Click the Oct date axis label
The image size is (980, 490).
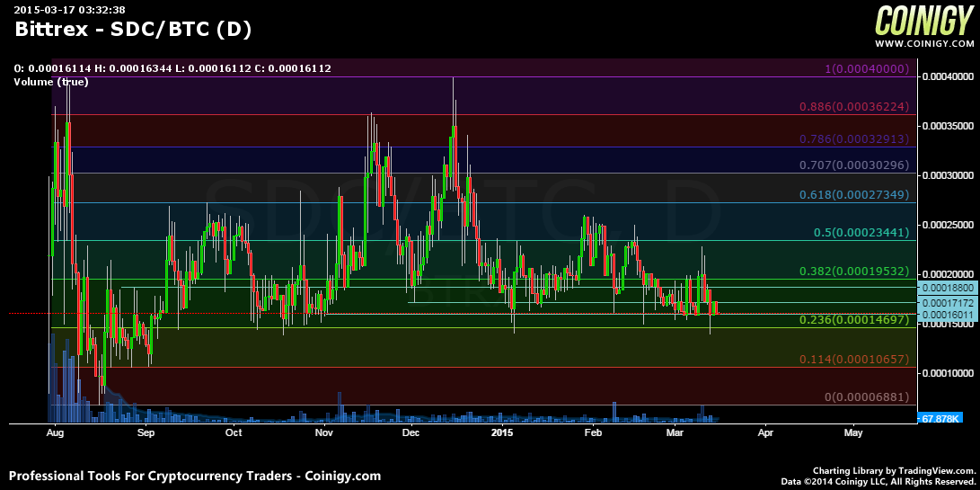(x=234, y=432)
